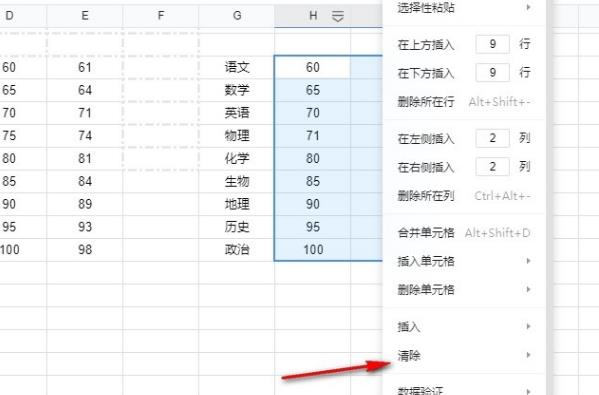Click 在上方插入 menu entry
This screenshot has height=395, width=599.
[426, 45]
